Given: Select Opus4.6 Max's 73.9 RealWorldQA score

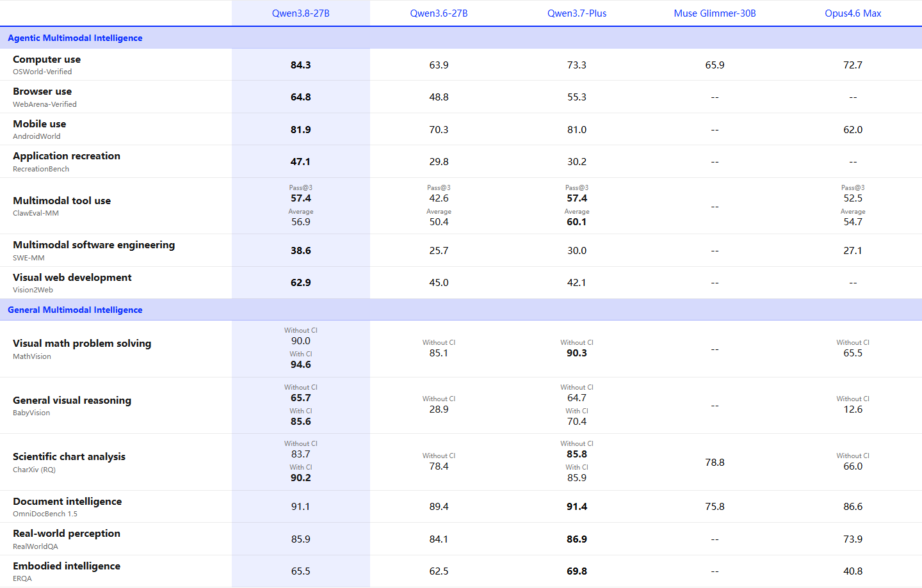Looking at the screenshot, I should pos(853,539).
